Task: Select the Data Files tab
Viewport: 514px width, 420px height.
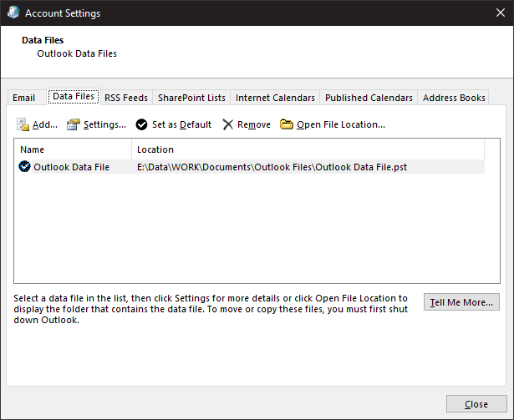Action: (x=74, y=96)
